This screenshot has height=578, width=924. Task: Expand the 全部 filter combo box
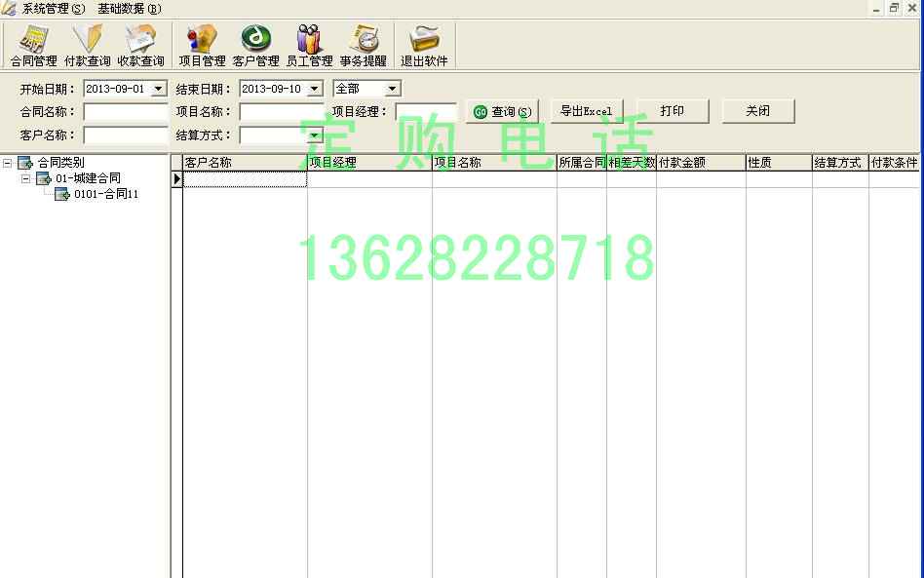(392, 89)
